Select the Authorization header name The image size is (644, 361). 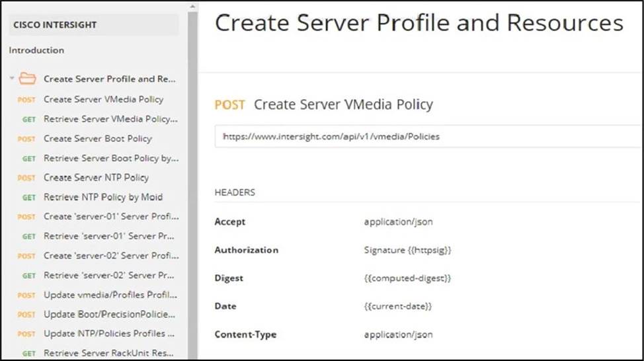pos(246,250)
